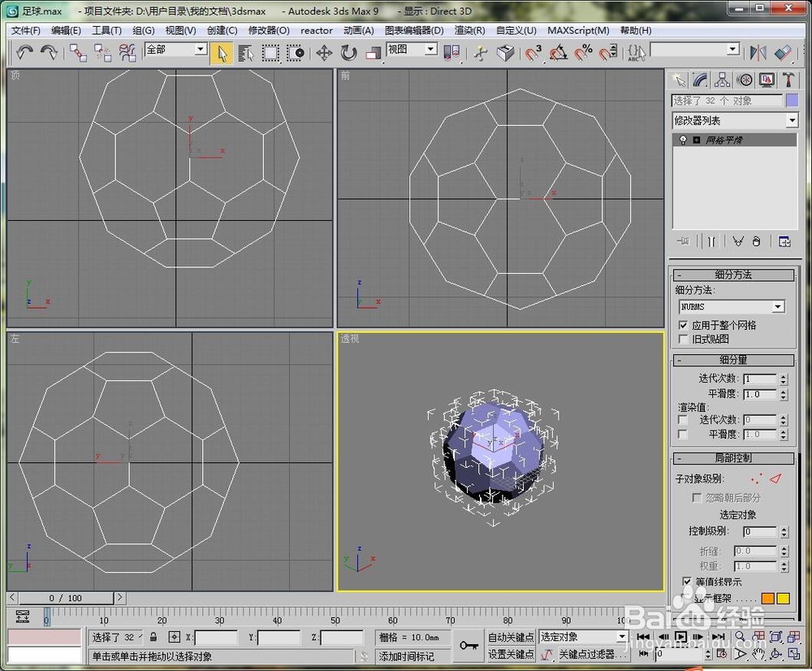This screenshot has width=812, height=671.
Task: Switch to the Motion command panel tab
Action: [x=745, y=80]
